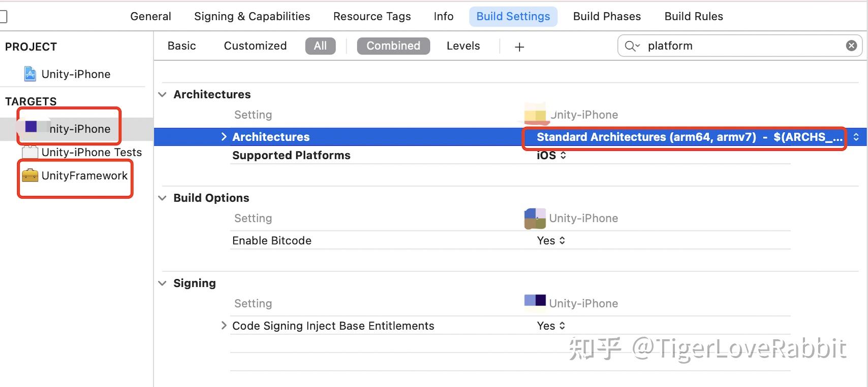This screenshot has height=387, width=868.
Task: Open the Enable Bitcode Yes dropdown
Action: [x=550, y=240]
